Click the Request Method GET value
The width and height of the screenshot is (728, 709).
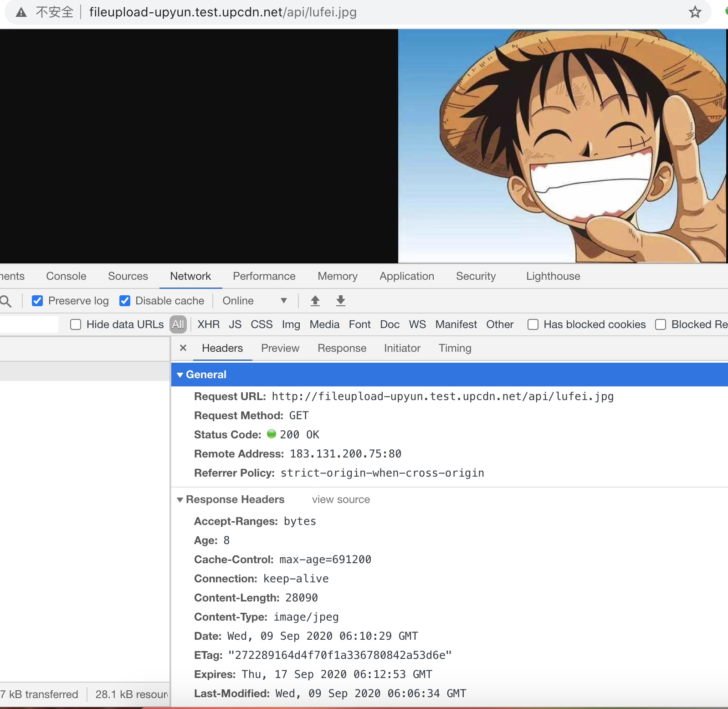point(299,416)
